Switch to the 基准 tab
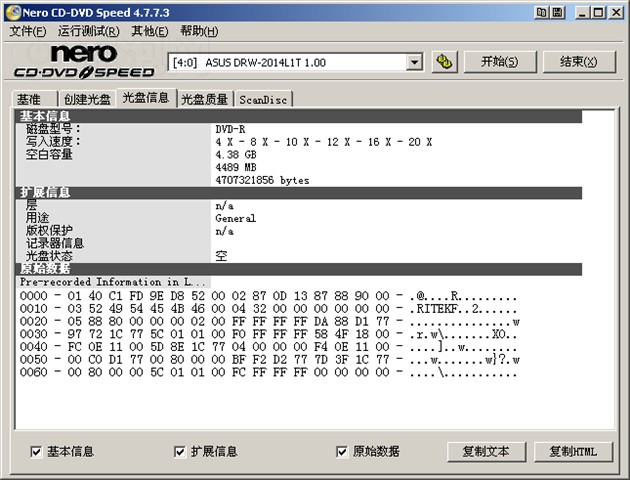This screenshot has height=480, width=630. (34, 99)
